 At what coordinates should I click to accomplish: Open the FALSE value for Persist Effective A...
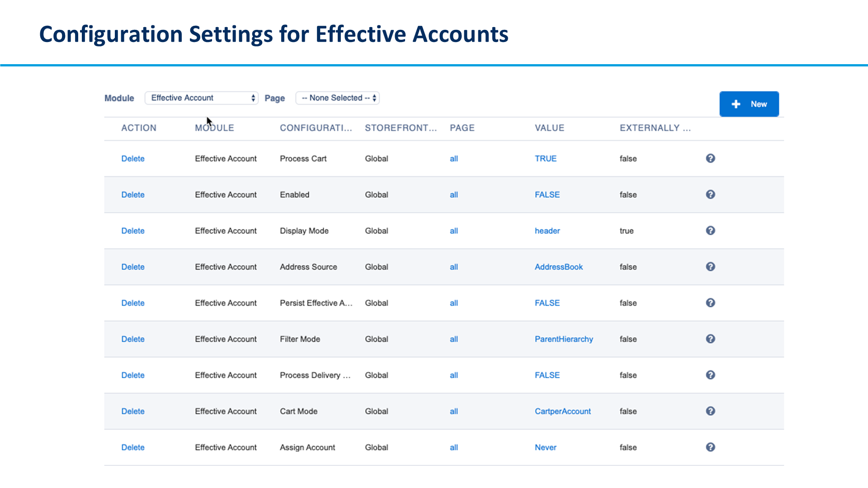coord(547,303)
